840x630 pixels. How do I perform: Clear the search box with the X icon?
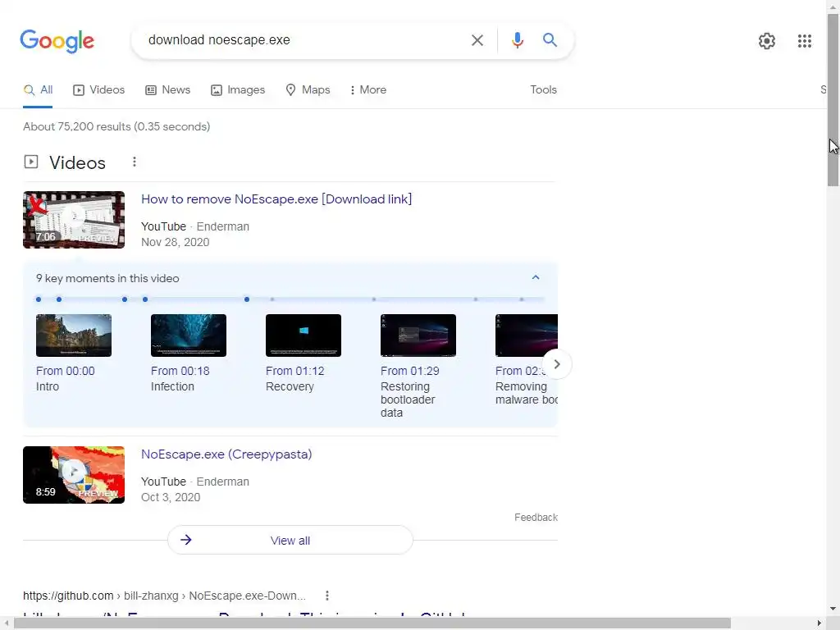click(477, 40)
